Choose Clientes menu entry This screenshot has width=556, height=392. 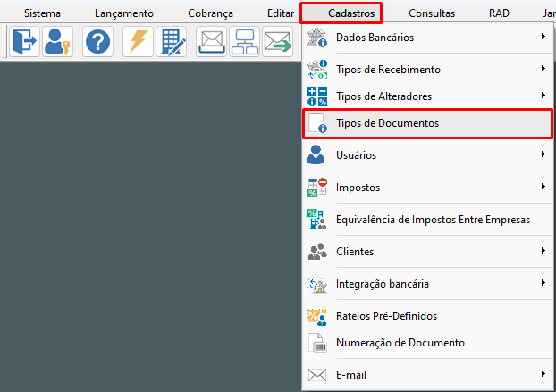tap(427, 252)
